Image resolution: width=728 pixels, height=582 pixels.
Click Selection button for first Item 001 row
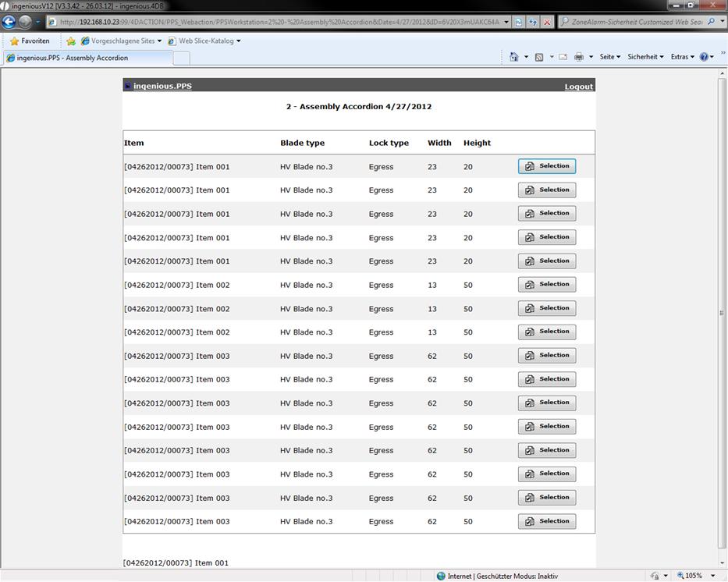coord(547,166)
